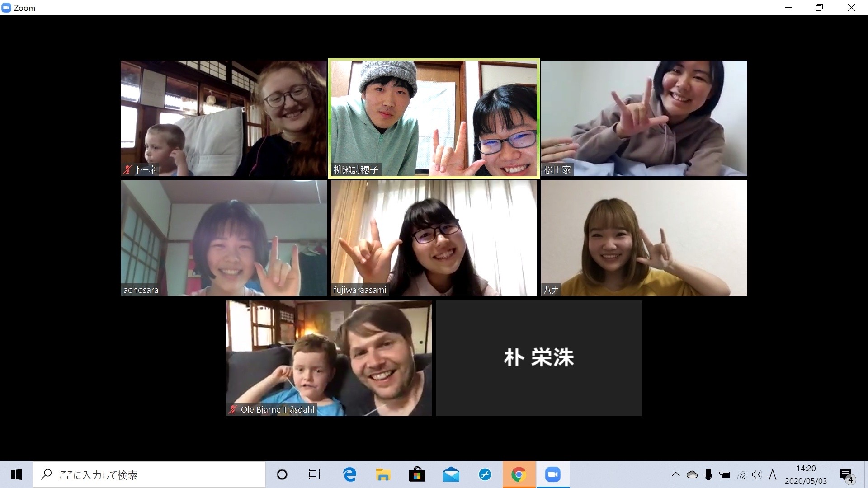The image size is (868, 488).
Task: Open the Windows Start menu
Action: [x=16, y=474]
